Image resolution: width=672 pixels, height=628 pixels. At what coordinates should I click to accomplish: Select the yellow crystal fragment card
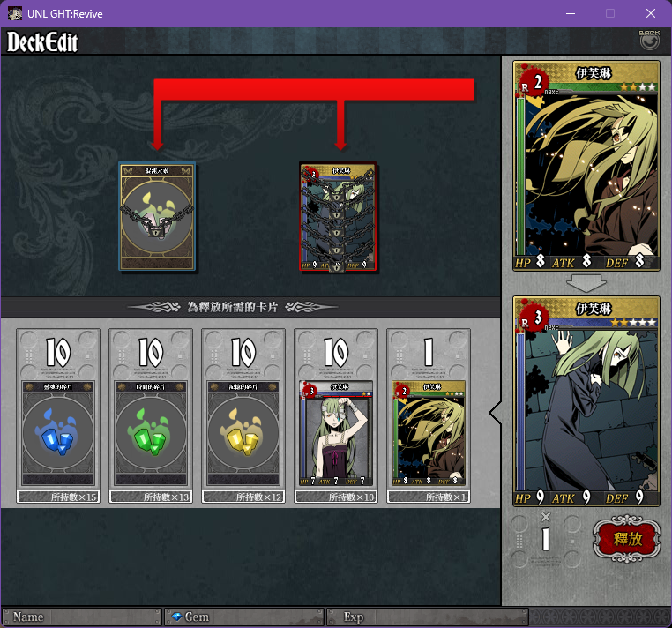click(x=243, y=433)
